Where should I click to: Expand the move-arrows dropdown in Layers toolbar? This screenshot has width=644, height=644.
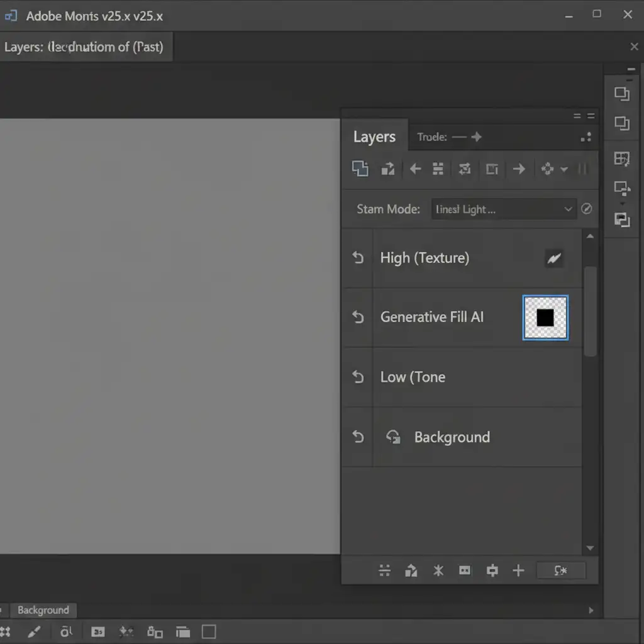click(x=563, y=169)
